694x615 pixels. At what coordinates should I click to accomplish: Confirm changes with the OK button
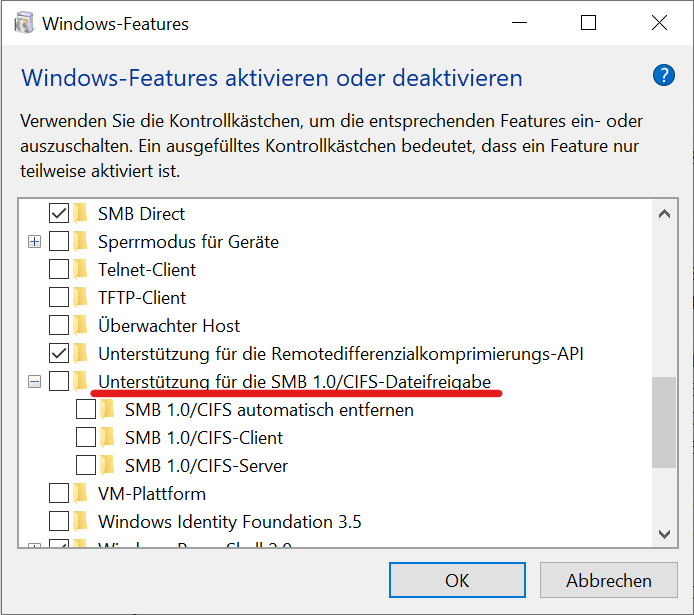pyautogui.click(x=457, y=580)
